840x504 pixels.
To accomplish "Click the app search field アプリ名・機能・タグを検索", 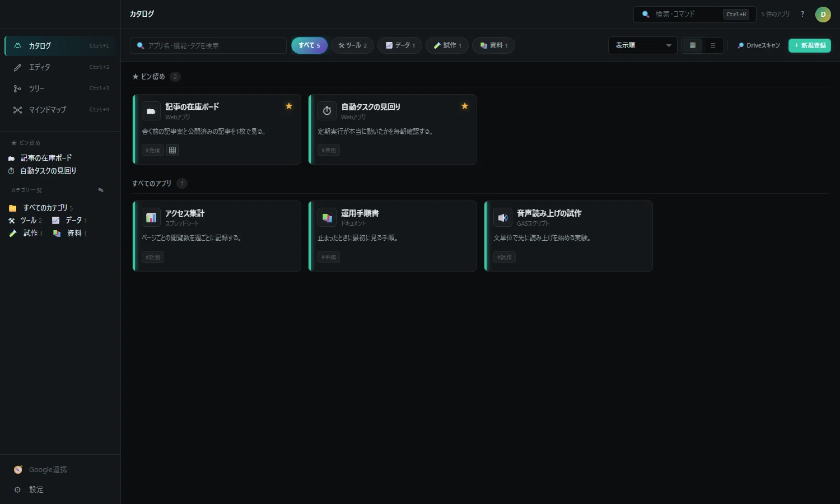I will [208, 45].
